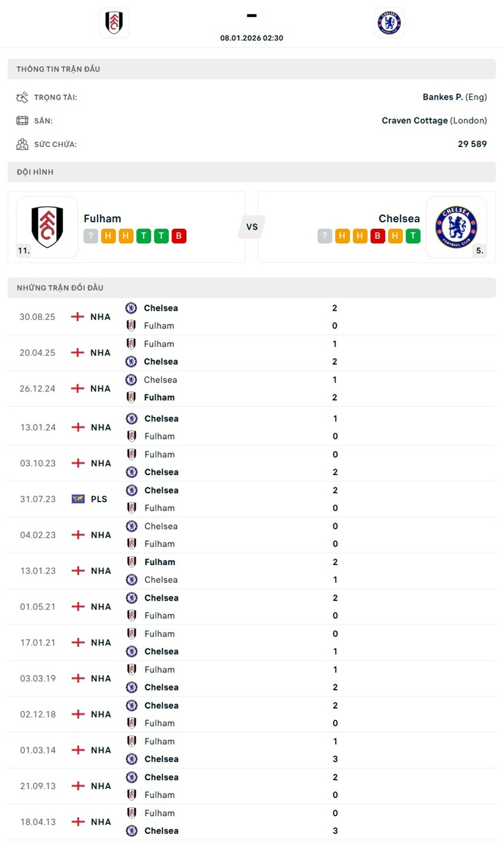
Task: Click the England flag next to NHA on 30.08.25
Action: point(76,317)
